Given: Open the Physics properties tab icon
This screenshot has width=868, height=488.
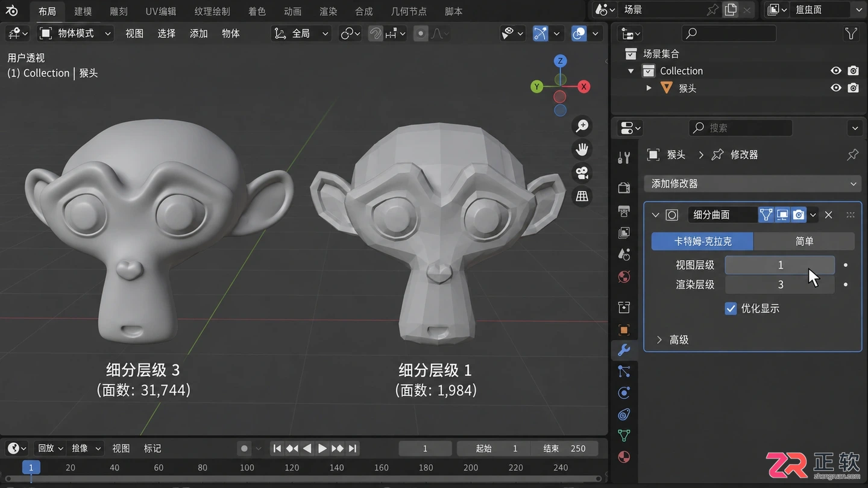Looking at the screenshot, I should coord(624,393).
